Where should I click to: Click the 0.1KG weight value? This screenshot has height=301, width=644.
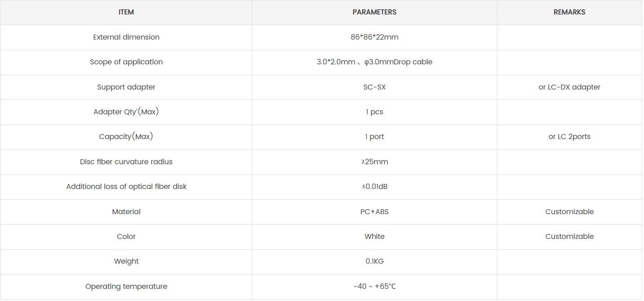coord(374,261)
